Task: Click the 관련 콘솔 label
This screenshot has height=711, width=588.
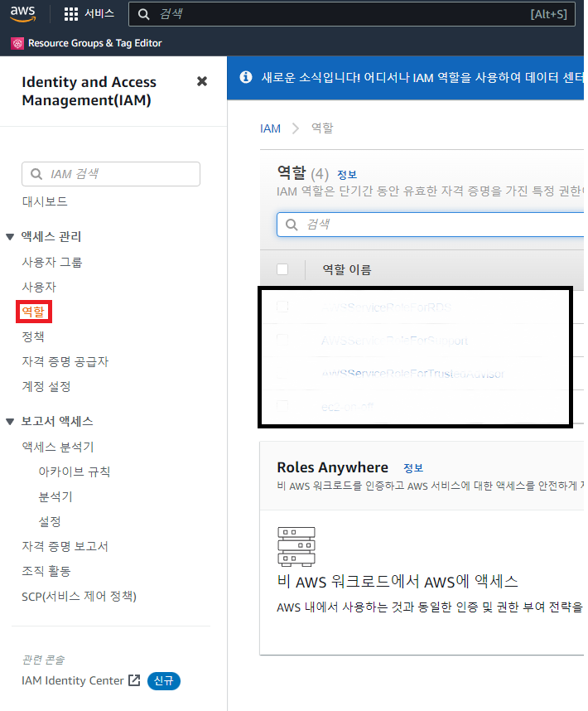Action: click(x=44, y=660)
